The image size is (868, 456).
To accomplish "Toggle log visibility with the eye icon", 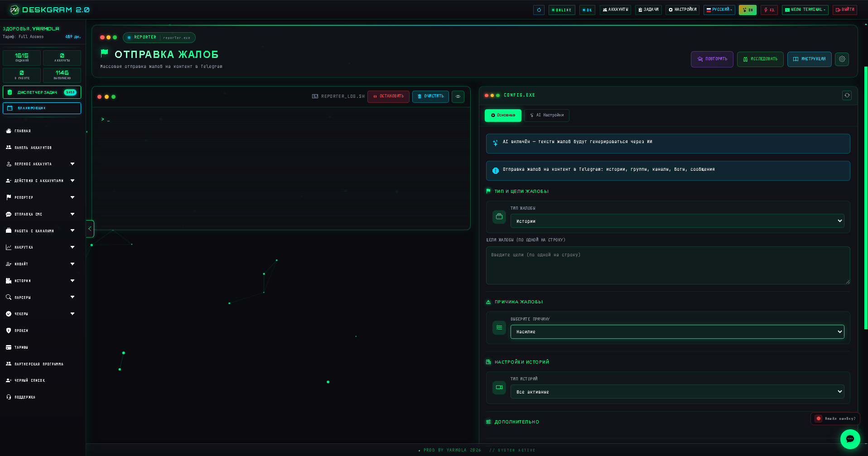I will 458,96.
